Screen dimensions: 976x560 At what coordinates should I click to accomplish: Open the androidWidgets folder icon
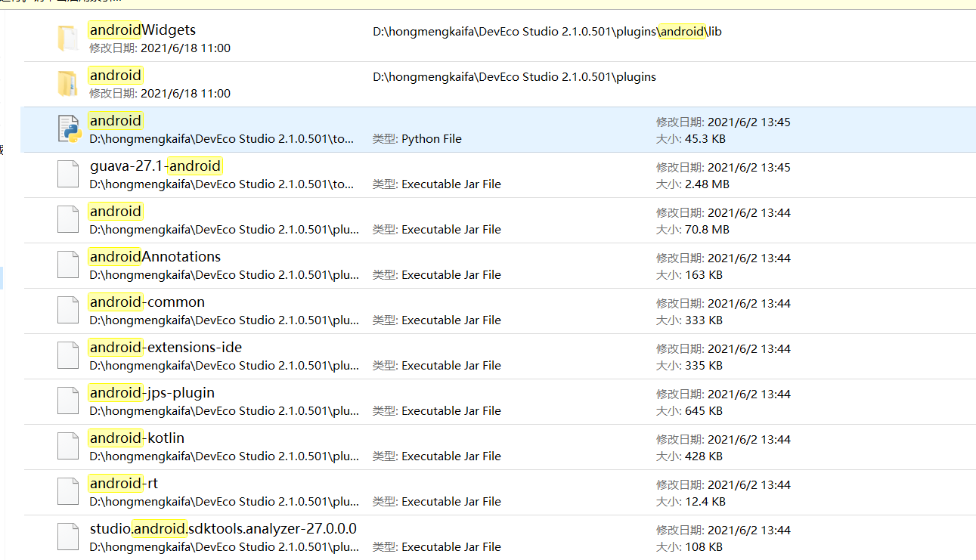[x=68, y=39]
